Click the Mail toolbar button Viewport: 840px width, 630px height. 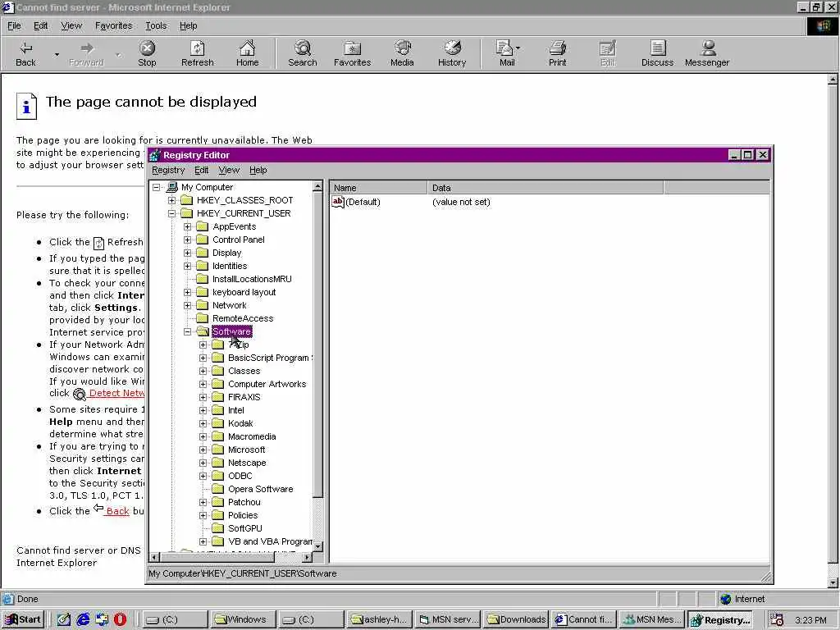(x=507, y=53)
